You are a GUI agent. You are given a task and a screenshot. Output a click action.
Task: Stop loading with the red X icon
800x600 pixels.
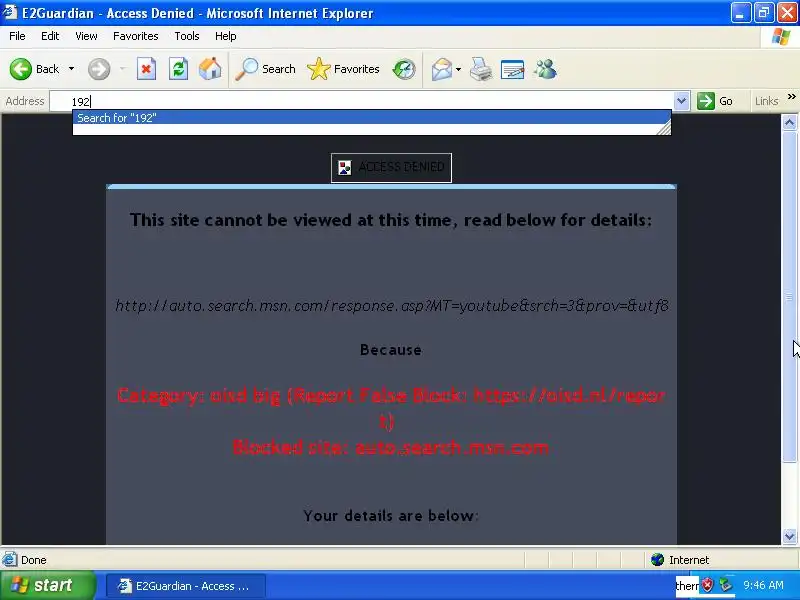point(146,69)
